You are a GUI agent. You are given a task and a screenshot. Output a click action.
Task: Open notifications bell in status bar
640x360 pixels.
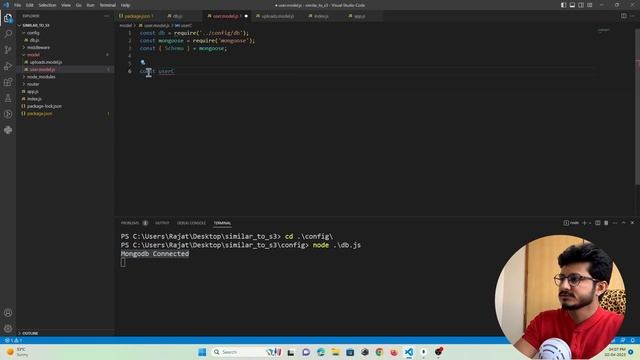click(x=632, y=340)
